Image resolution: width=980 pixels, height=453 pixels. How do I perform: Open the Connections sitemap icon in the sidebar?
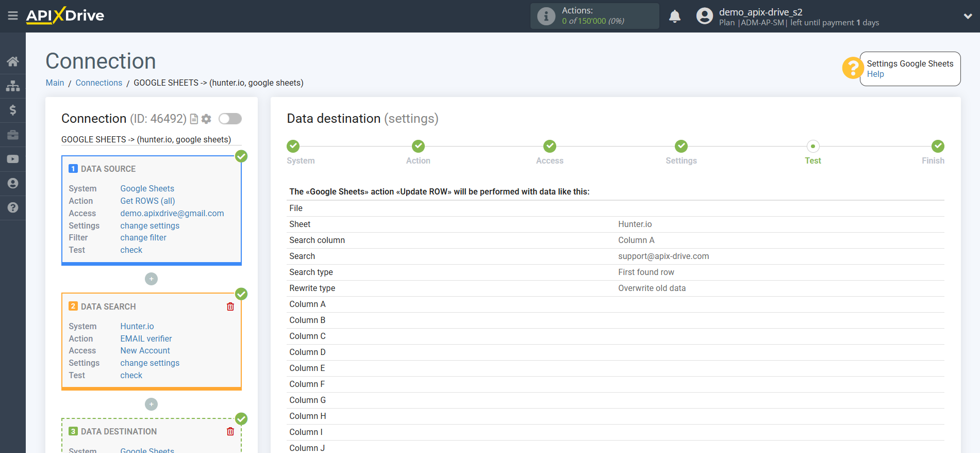pyautogui.click(x=13, y=86)
